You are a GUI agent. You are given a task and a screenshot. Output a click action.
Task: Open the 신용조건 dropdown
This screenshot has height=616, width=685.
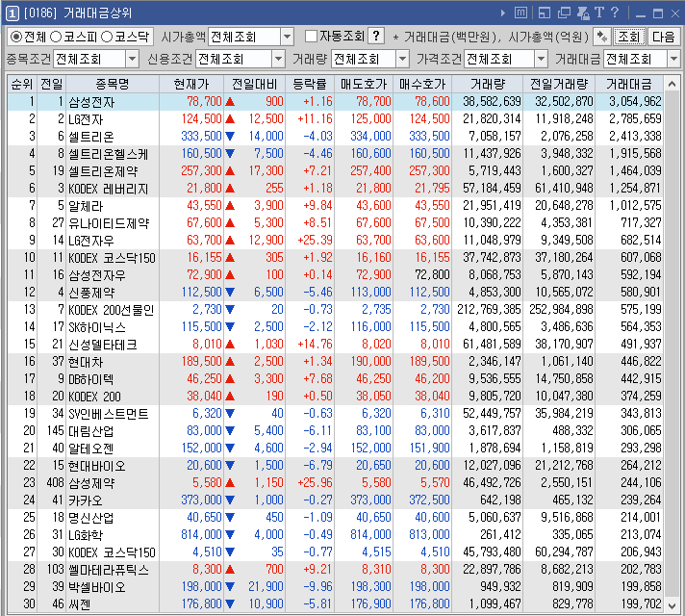[278, 59]
